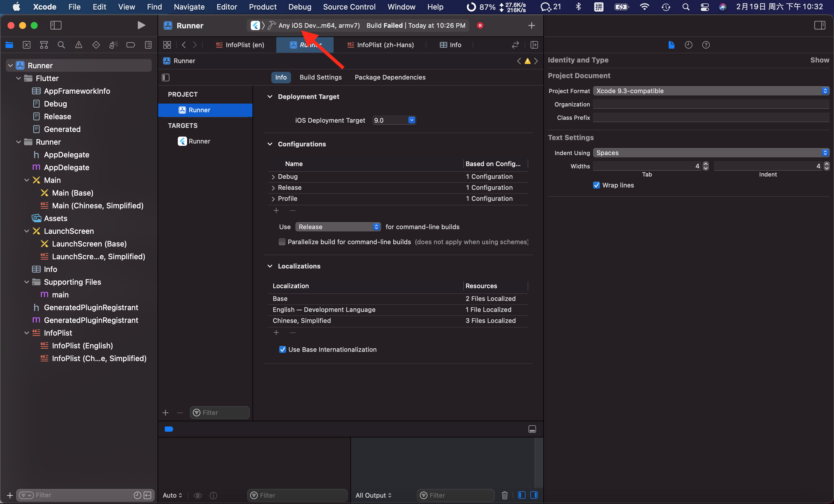Open the Issue navigator warning icon

point(78,45)
